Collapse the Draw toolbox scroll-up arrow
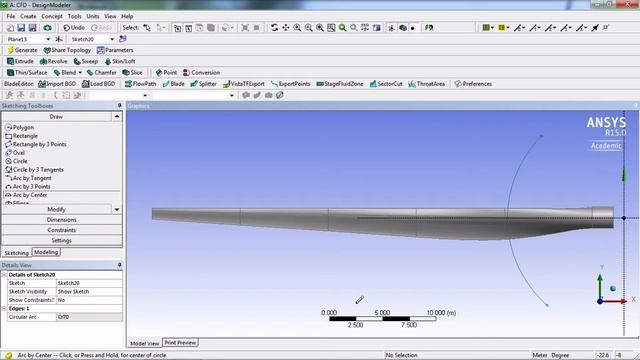This screenshot has width=640, height=360. (x=117, y=117)
